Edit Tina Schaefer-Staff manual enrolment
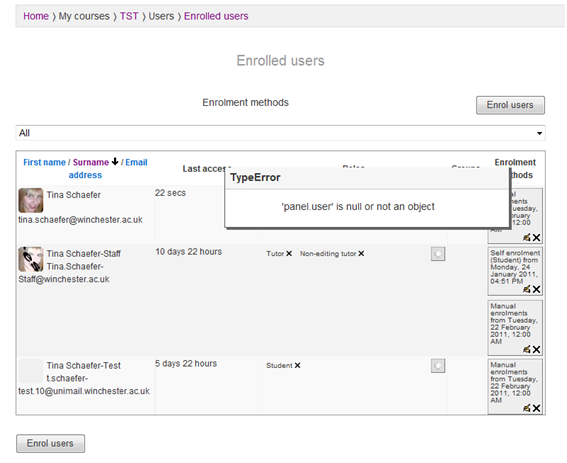The image size is (567, 463). pos(526,349)
